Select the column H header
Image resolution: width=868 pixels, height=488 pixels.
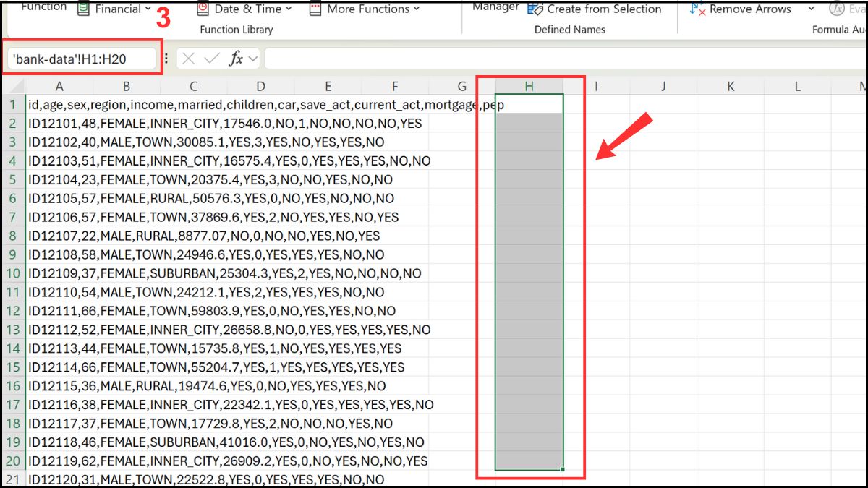point(529,85)
